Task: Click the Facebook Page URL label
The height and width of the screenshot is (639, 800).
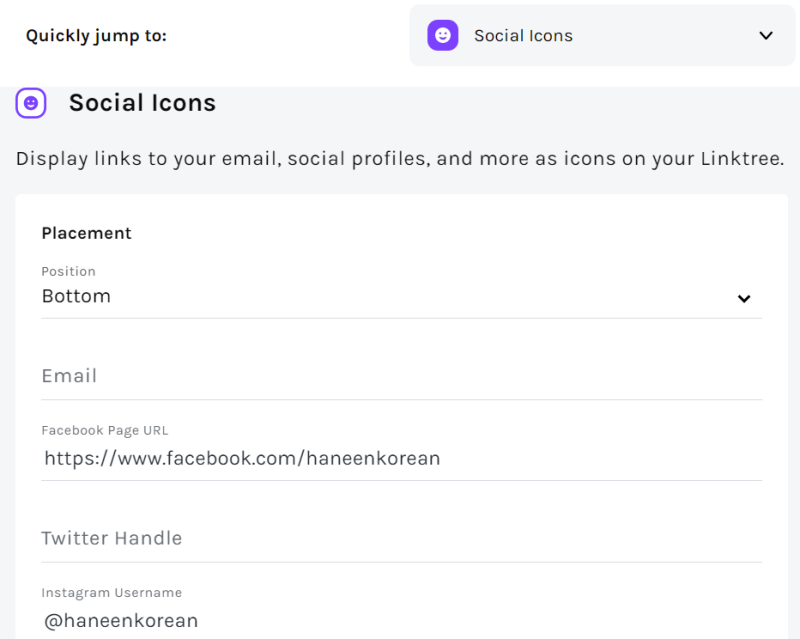Action: click(104, 430)
